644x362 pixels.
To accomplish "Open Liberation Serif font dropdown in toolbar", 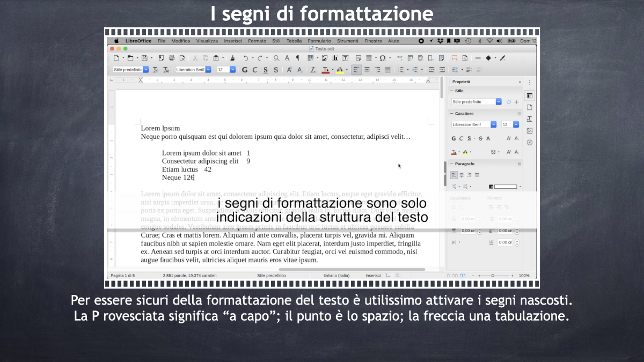I will coord(208,70).
